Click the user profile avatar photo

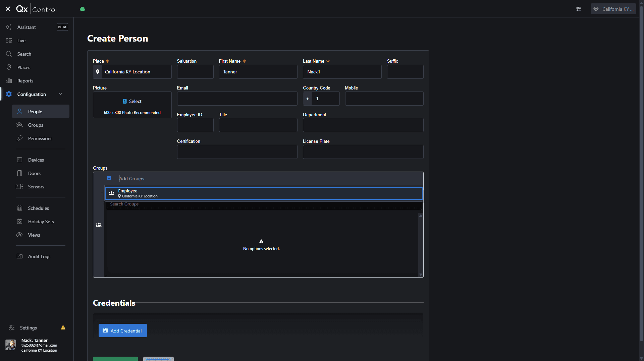[11, 345]
